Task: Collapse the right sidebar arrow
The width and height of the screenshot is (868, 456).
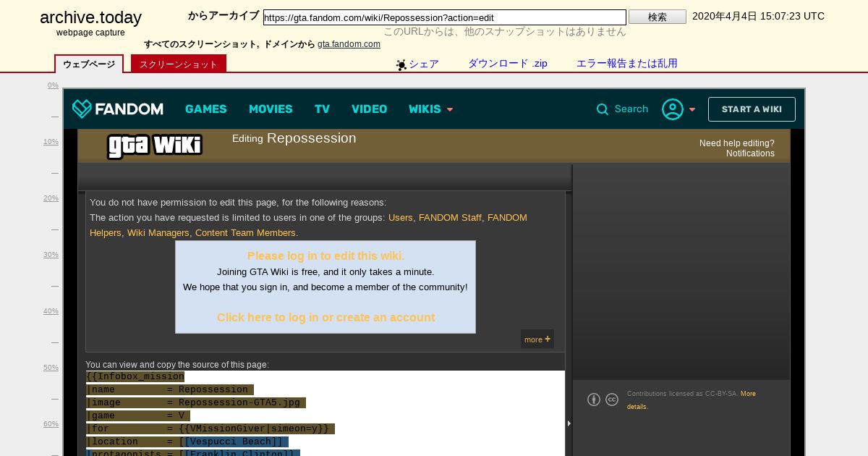Action: (569, 423)
